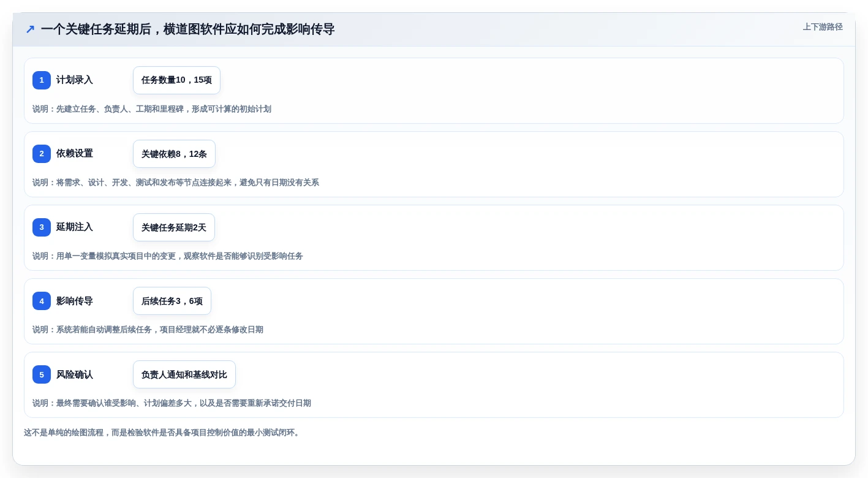Click the arrow icon beside the title
The height and width of the screenshot is (478, 868).
point(30,29)
